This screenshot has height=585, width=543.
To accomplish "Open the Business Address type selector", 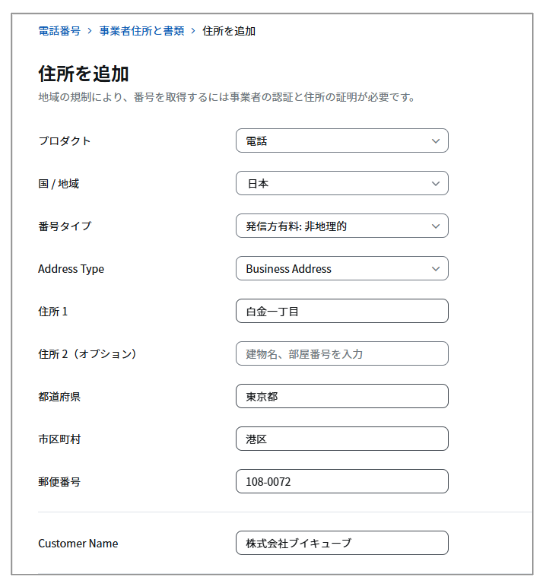I will click(342, 268).
